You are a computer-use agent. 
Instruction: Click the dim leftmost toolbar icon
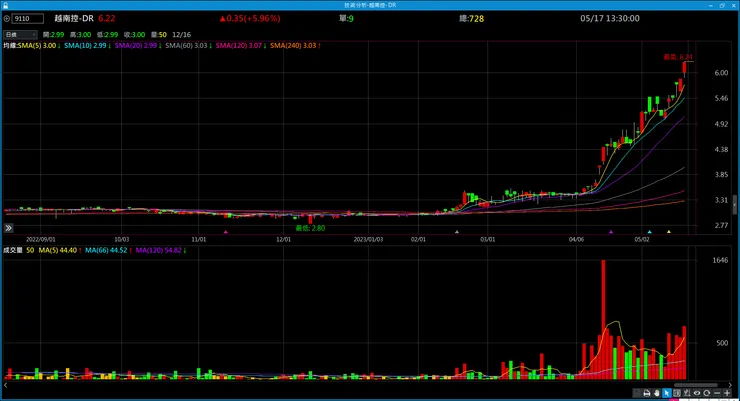[x=637, y=393]
